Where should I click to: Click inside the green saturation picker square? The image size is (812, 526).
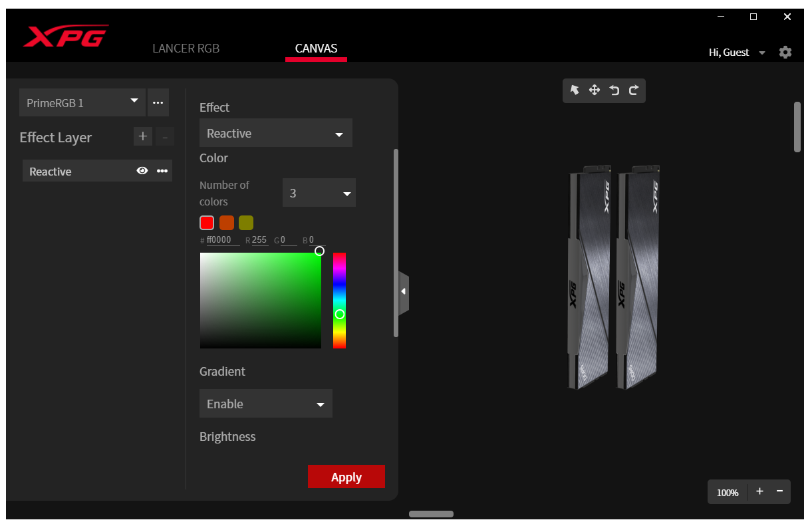(x=261, y=300)
